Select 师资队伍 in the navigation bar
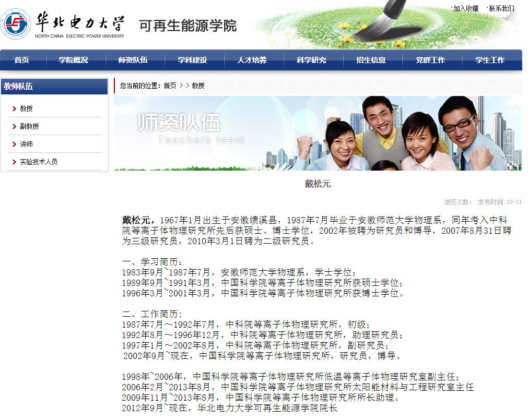 [x=133, y=60]
